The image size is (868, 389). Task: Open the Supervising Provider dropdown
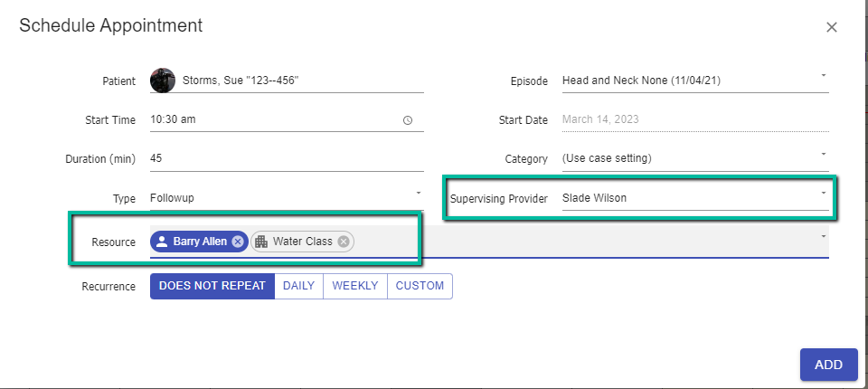pyautogui.click(x=823, y=193)
